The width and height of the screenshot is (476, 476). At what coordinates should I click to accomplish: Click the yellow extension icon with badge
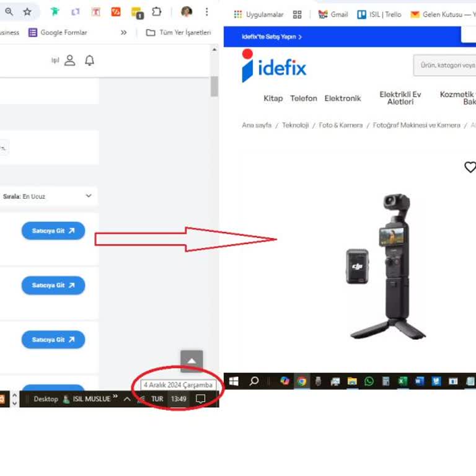(137, 13)
